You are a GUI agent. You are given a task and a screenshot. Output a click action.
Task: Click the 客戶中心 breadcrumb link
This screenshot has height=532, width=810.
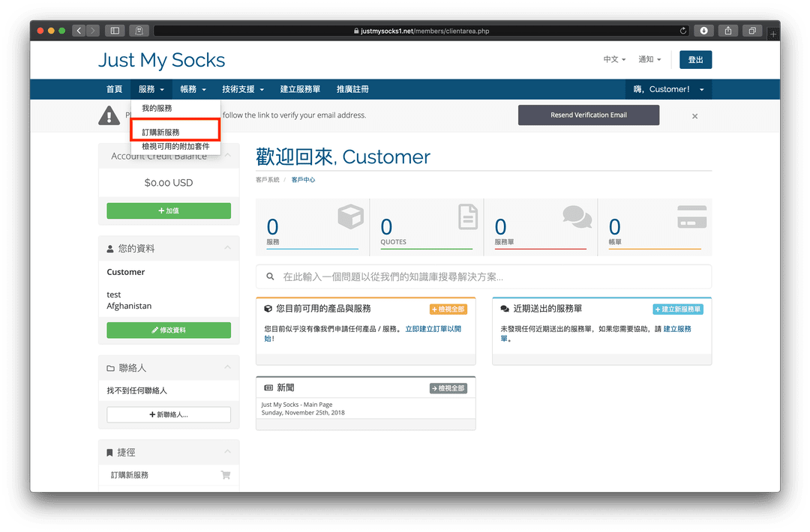coord(303,180)
